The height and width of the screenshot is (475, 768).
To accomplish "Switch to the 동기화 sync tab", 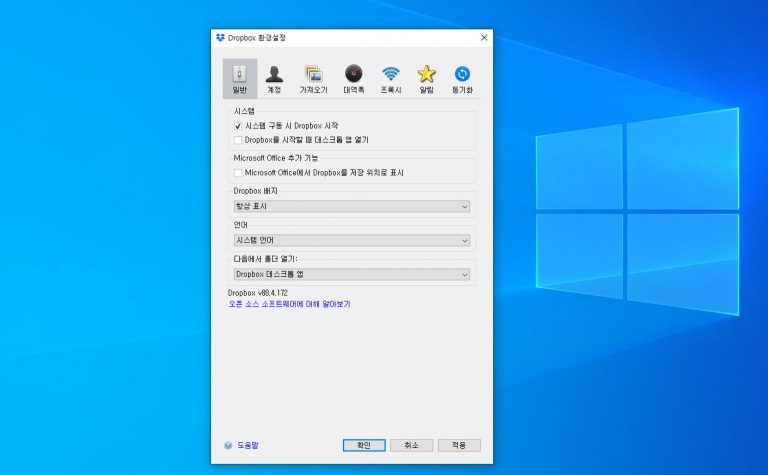I will tap(462, 79).
